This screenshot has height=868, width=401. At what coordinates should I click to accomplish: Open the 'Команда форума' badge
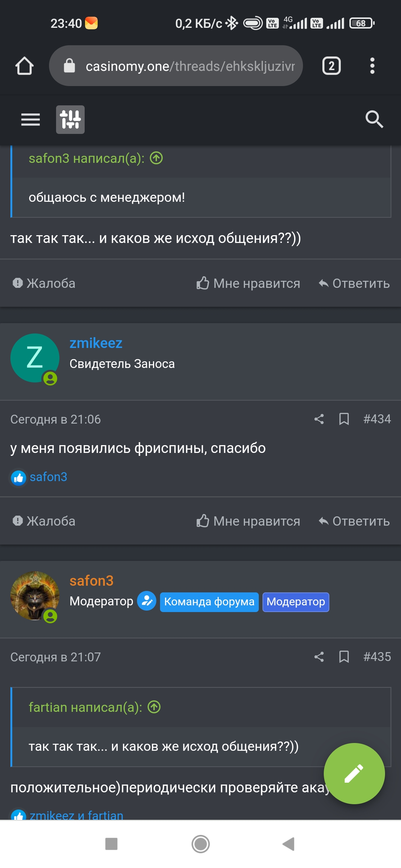[209, 602]
